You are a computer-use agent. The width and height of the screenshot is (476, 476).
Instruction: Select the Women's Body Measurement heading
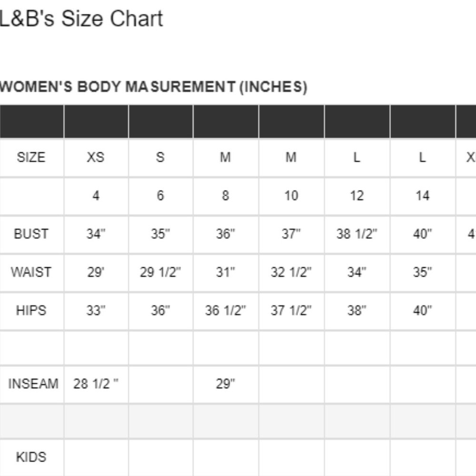click(x=153, y=87)
